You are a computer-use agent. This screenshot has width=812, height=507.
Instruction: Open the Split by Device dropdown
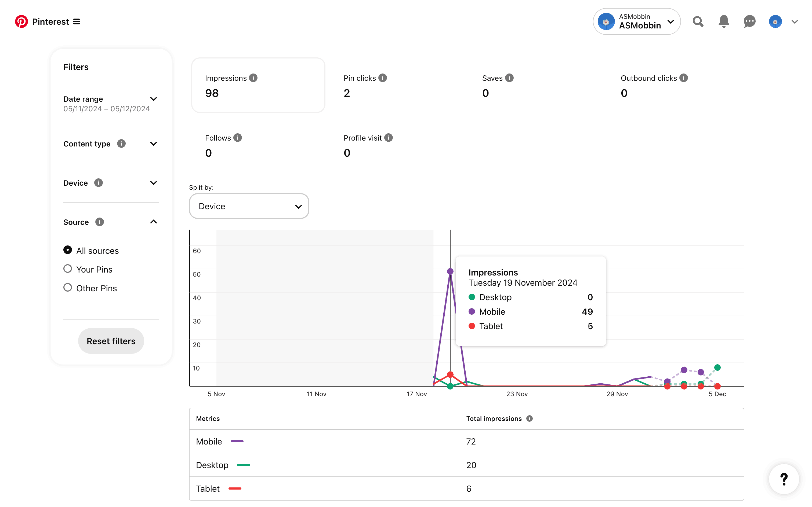coord(249,206)
